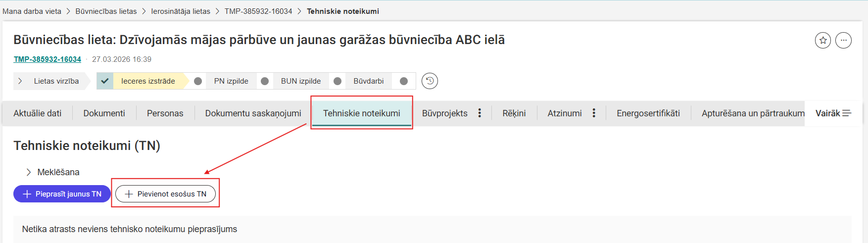Screen dimensions: 868x243
Task: Expand the Meklēšana search panel
Action: (x=53, y=172)
